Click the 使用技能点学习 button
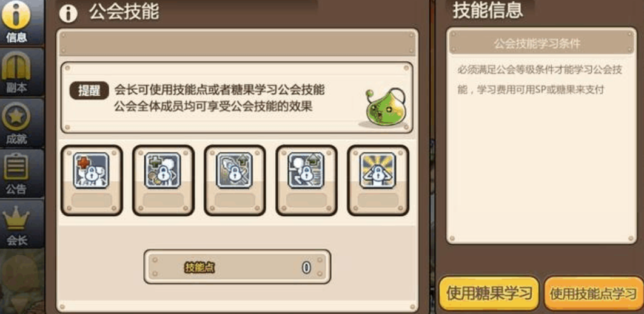 [593, 293]
